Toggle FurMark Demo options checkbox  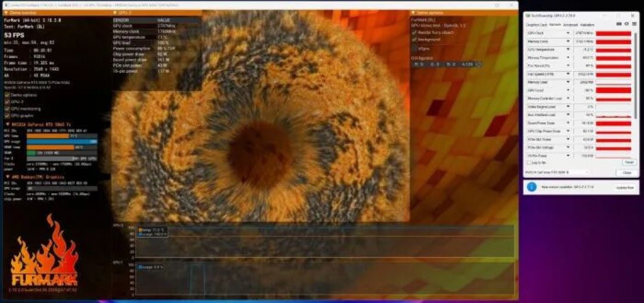click(7, 95)
